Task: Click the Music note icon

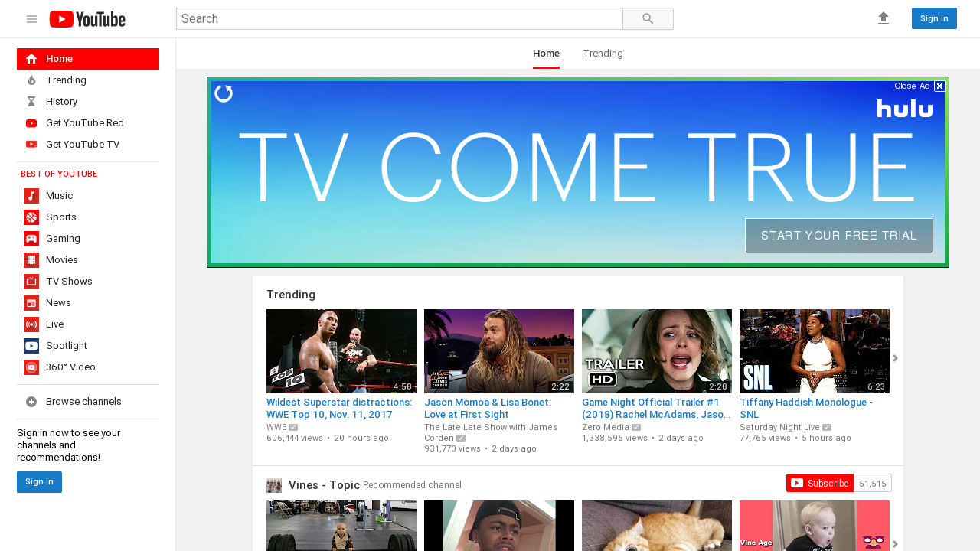Action: [31, 196]
